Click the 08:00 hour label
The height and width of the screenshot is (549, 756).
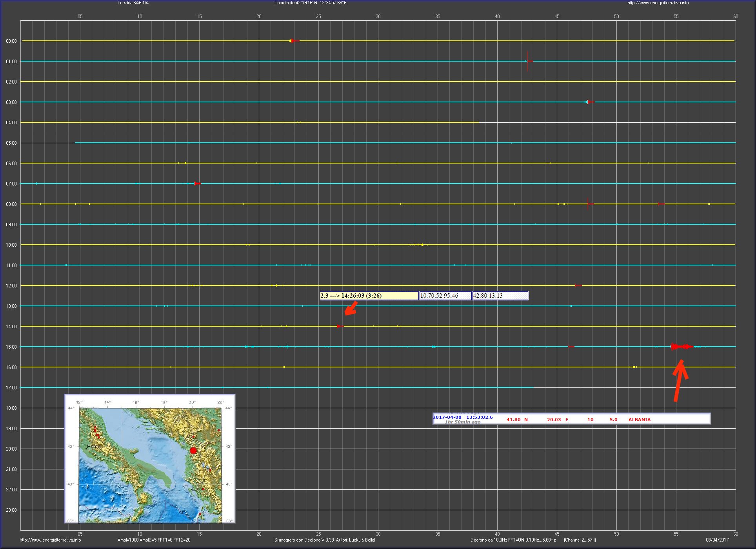pos(11,204)
